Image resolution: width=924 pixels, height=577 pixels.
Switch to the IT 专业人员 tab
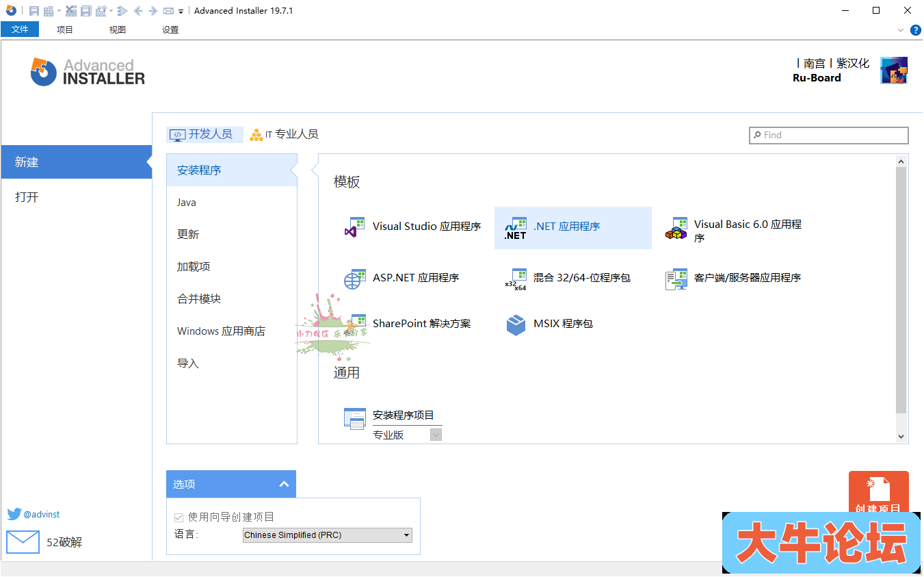coord(285,134)
